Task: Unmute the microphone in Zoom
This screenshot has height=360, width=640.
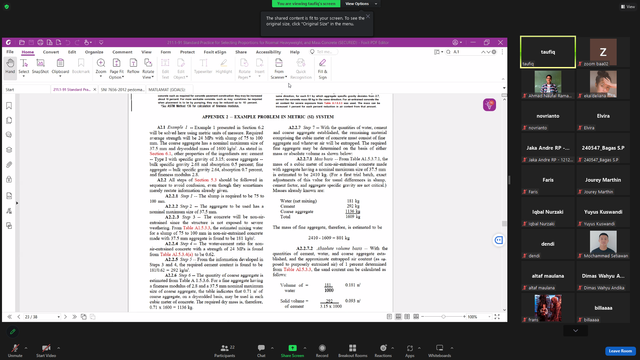Action: (x=15, y=350)
